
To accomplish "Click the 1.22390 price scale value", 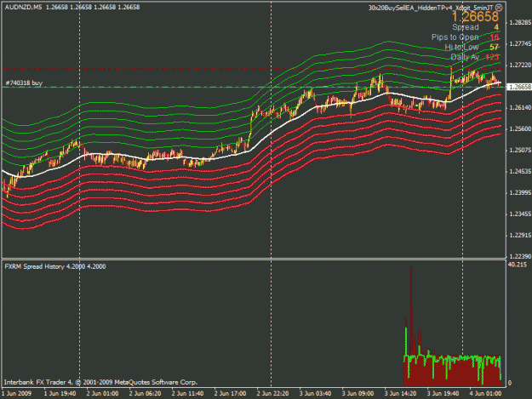I will [x=520, y=257].
